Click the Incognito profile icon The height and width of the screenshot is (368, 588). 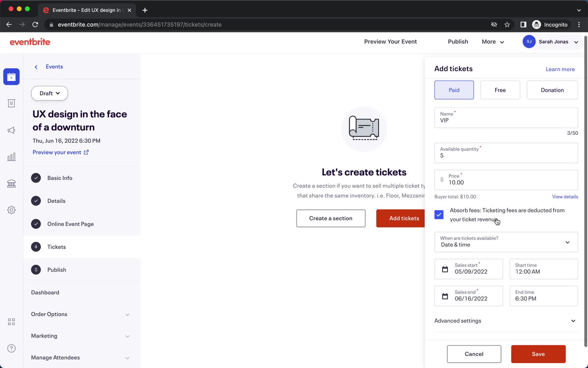coord(537,25)
